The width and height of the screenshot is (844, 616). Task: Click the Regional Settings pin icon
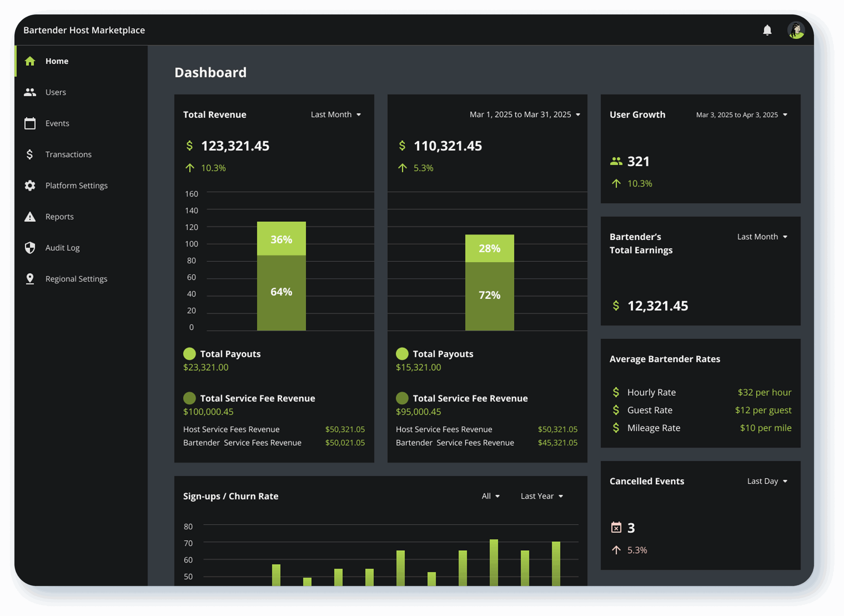[30, 279]
